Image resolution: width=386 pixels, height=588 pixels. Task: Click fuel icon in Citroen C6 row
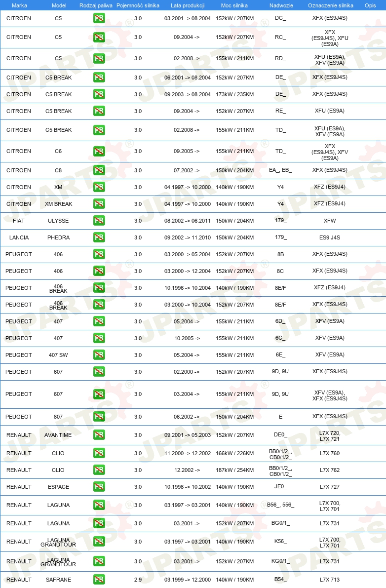(x=99, y=151)
